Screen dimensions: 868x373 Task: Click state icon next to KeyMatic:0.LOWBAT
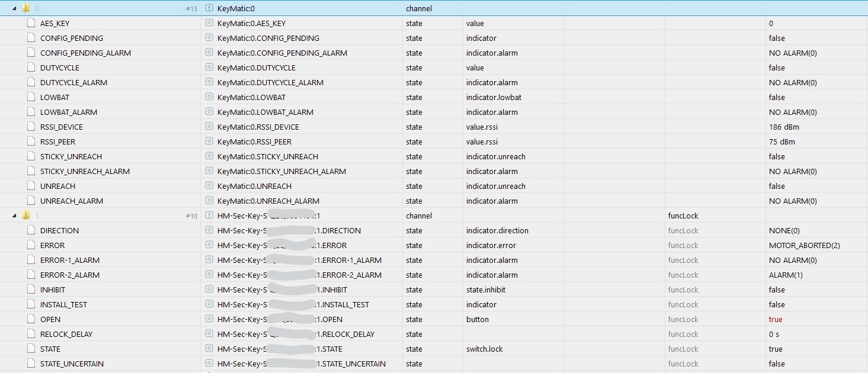[x=209, y=97]
